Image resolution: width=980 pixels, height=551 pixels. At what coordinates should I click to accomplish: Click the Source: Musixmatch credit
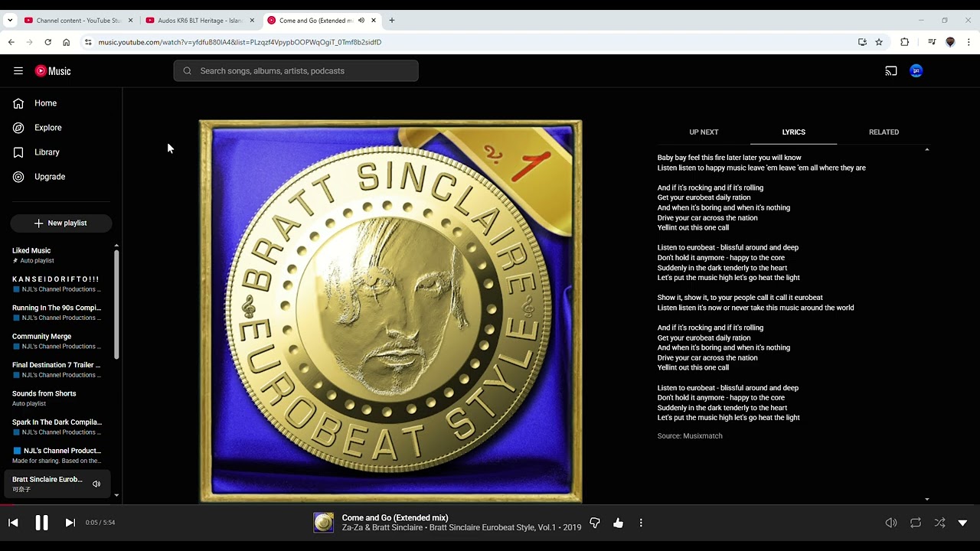click(690, 436)
